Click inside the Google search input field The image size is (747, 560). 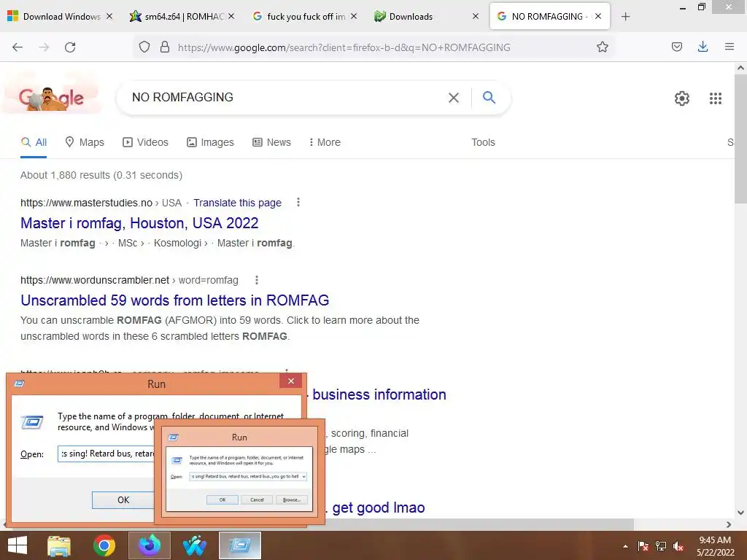[x=286, y=98]
